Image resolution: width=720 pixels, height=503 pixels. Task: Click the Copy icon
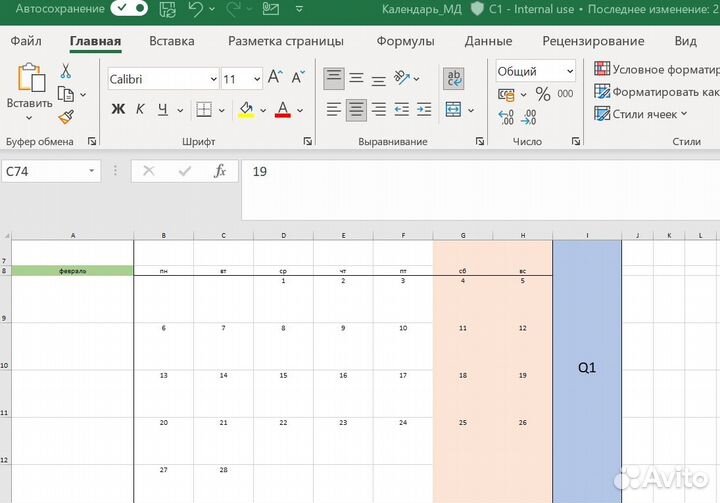(66, 94)
